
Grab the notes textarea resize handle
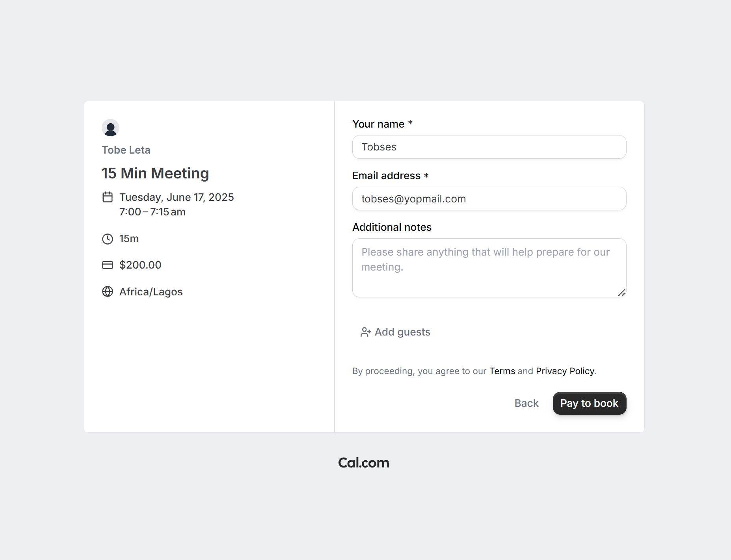[622, 293]
